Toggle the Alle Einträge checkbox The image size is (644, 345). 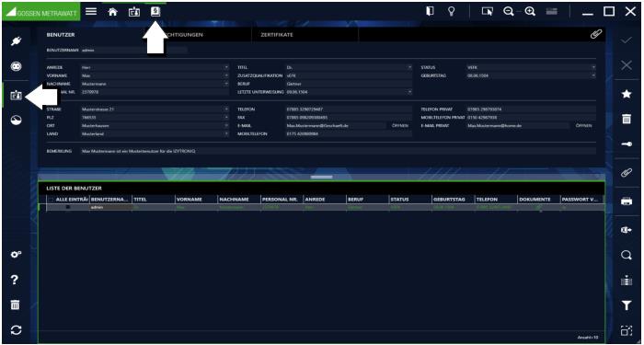(x=51, y=200)
